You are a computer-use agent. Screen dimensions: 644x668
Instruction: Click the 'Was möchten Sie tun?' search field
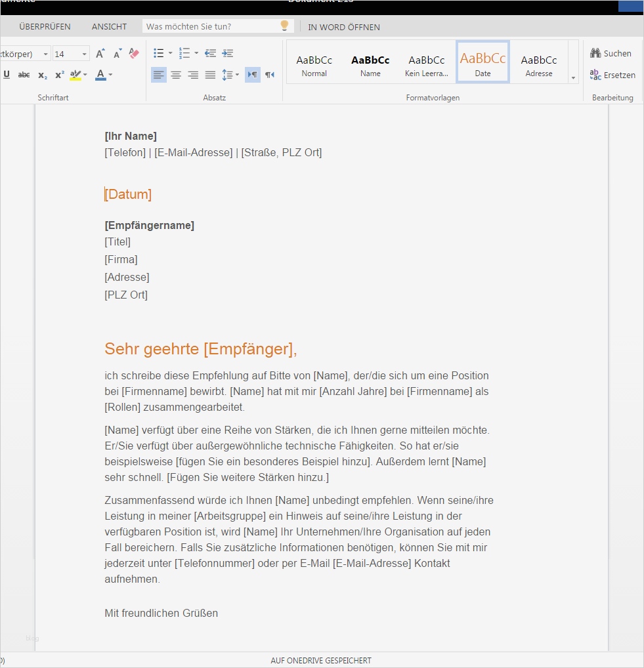(x=217, y=26)
